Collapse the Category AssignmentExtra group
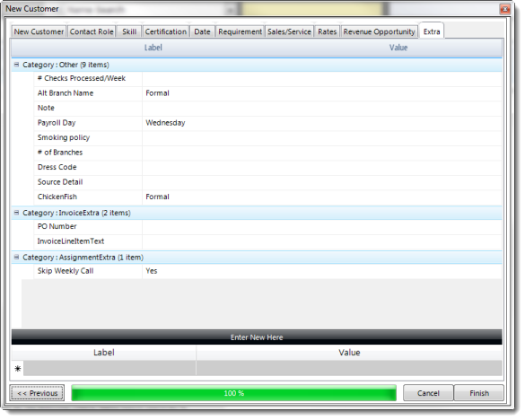 tap(16, 258)
